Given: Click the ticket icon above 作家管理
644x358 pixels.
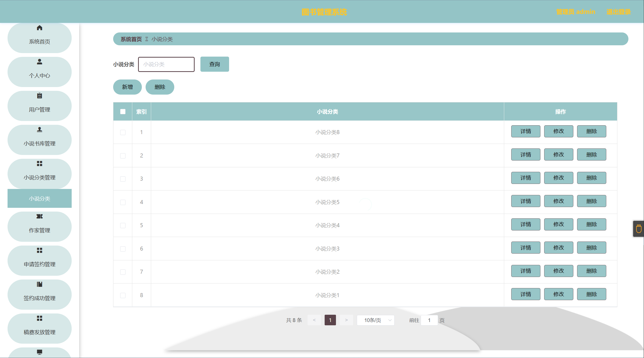Looking at the screenshot, I should (x=39, y=216).
